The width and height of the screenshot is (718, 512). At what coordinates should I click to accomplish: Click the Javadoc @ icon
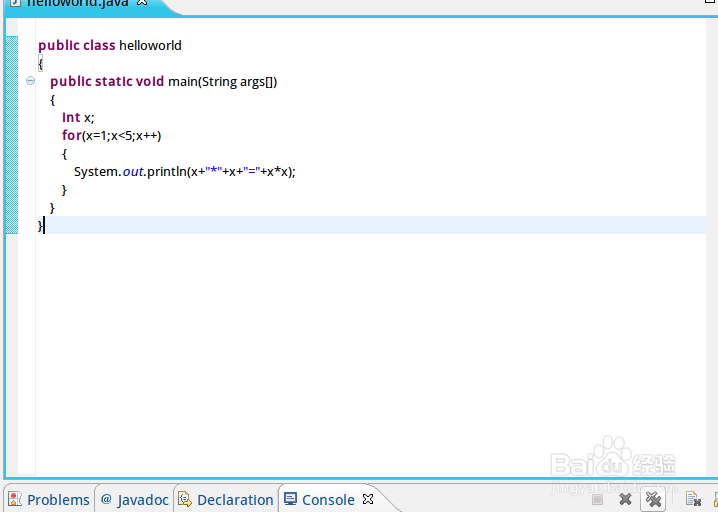click(106, 499)
